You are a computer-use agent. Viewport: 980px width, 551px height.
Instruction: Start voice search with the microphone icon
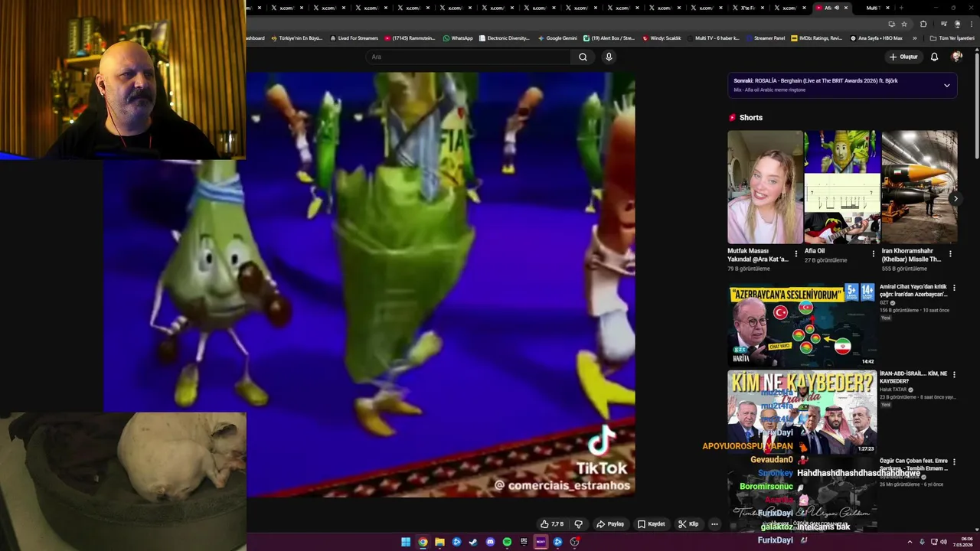[609, 57]
